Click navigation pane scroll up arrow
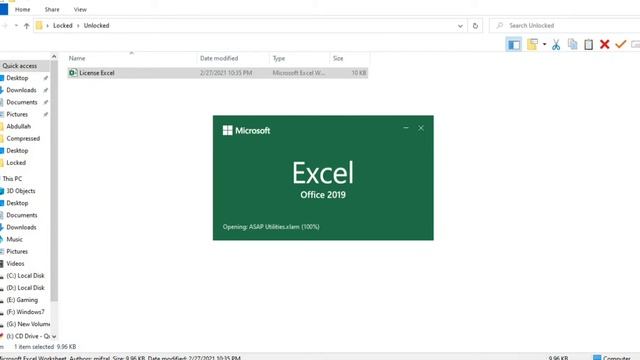The width and height of the screenshot is (640, 360). (x=54, y=56)
